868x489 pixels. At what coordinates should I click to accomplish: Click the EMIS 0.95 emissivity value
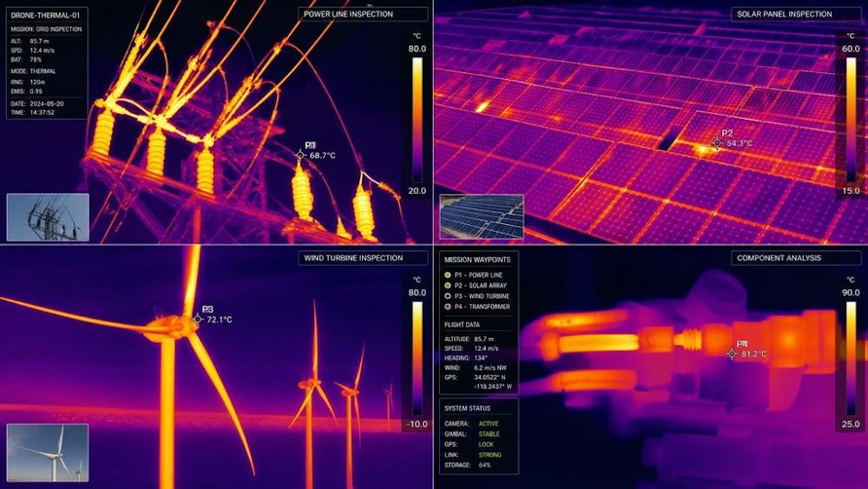tap(36, 91)
